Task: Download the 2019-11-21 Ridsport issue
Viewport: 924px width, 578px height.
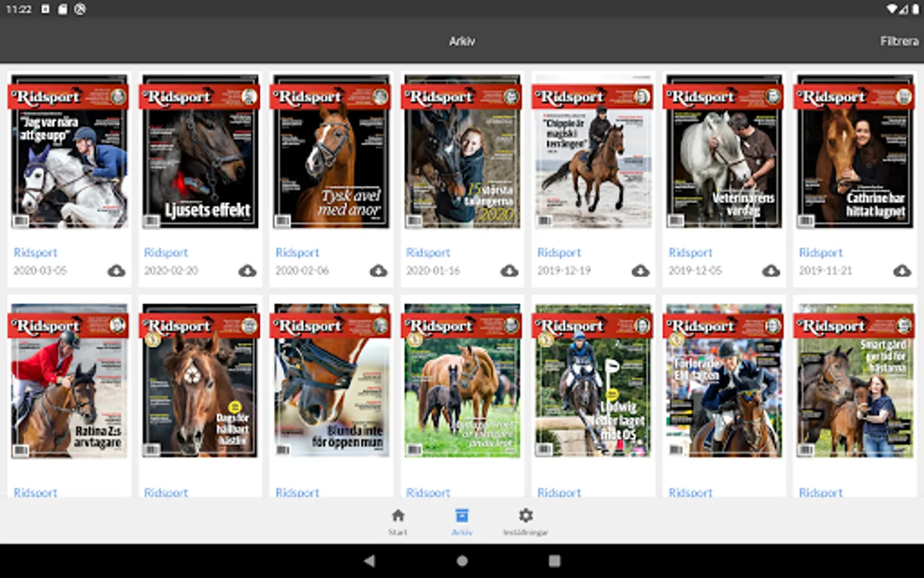Action: [902, 271]
